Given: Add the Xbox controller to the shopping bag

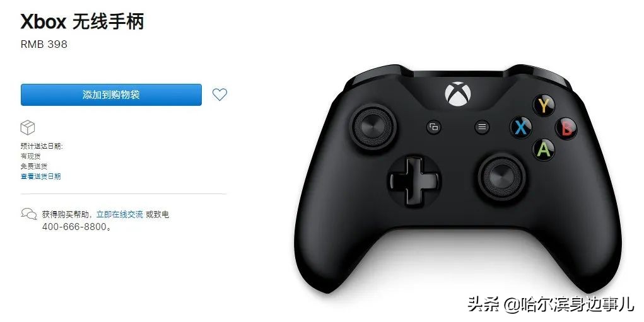Looking at the screenshot, I should (x=111, y=95).
